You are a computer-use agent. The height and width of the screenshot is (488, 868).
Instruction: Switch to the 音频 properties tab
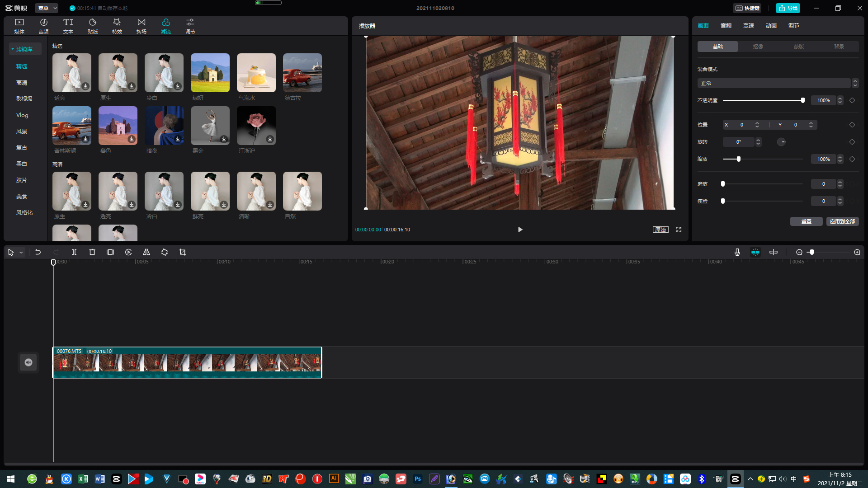click(x=726, y=26)
